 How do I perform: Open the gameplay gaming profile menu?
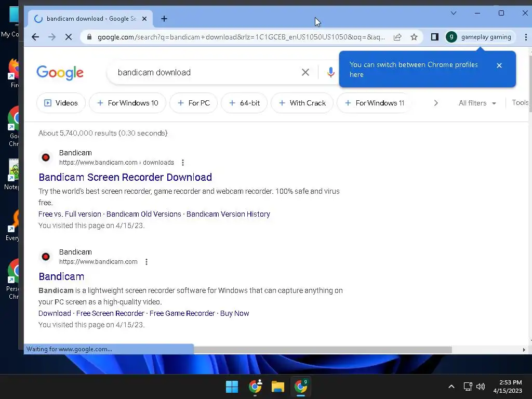click(480, 37)
